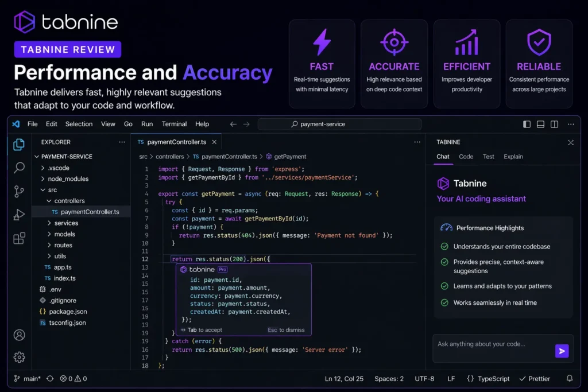
Task: Open Run and Debug view icon
Action: (19, 215)
